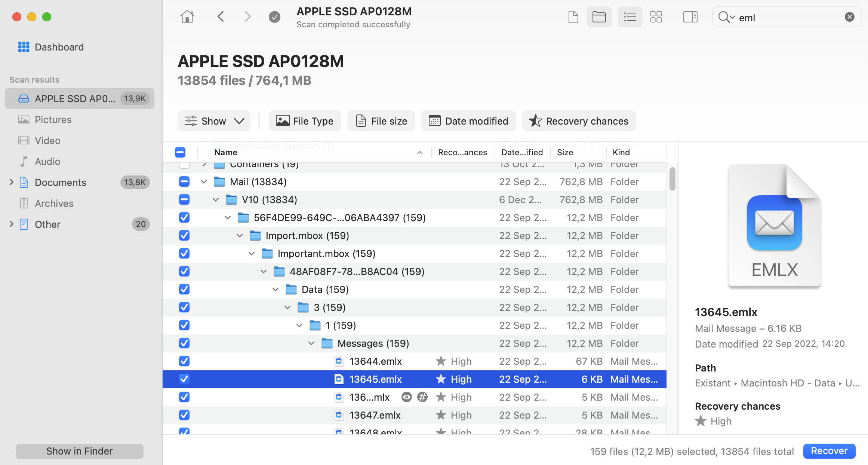This screenshot has height=465, width=868.
Task: Toggle checkbox for 13645.emlx file
Action: click(x=184, y=379)
